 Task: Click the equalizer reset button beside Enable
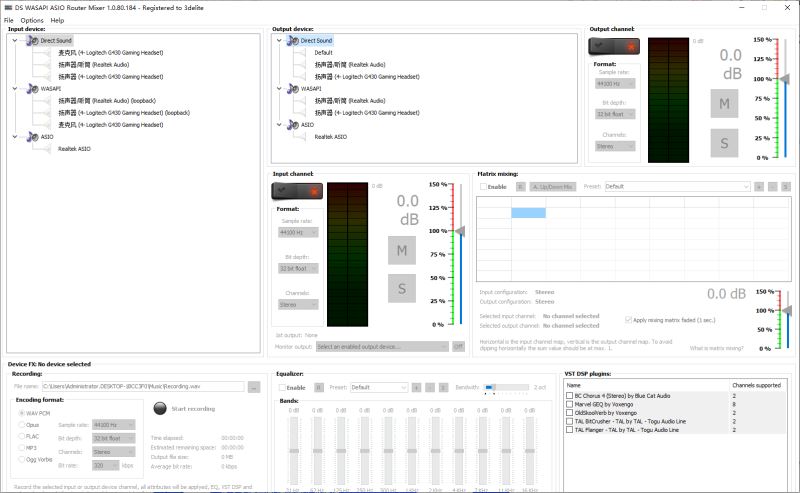(x=318, y=387)
